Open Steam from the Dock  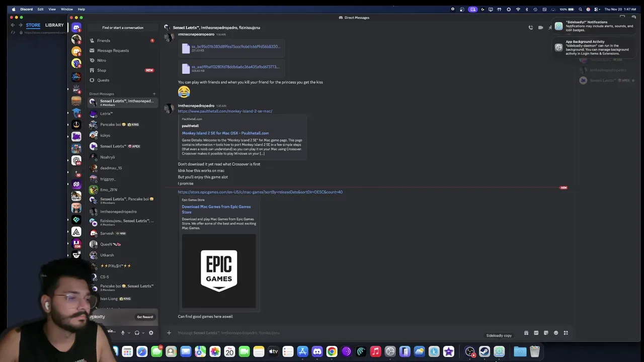(485, 351)
